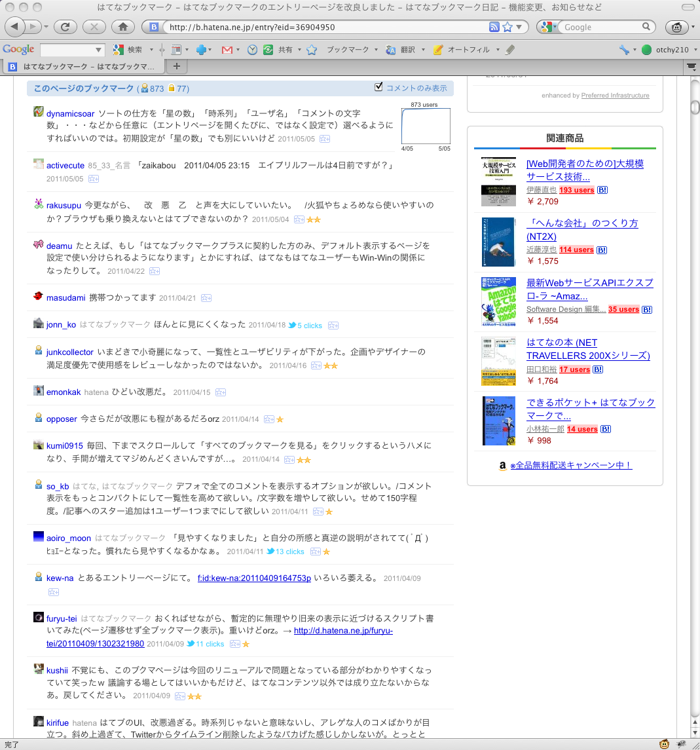Toggle the コメントのみ表示 checkbox
Viewport: 700px width, 750px height.
pos(378,86)
